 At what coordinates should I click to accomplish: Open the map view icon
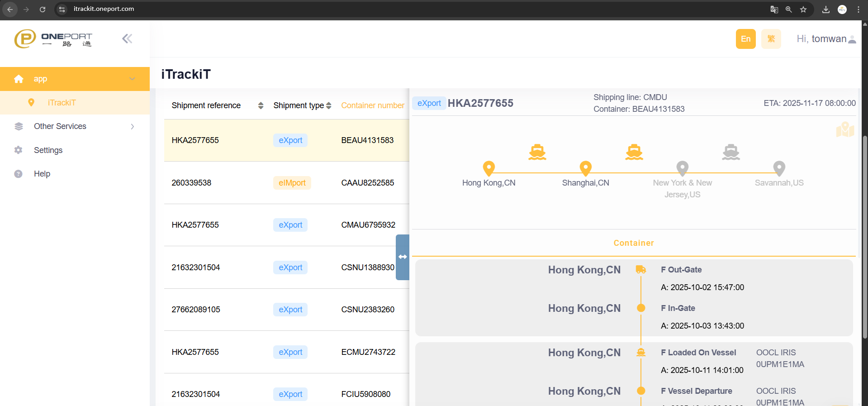(844, 130)
